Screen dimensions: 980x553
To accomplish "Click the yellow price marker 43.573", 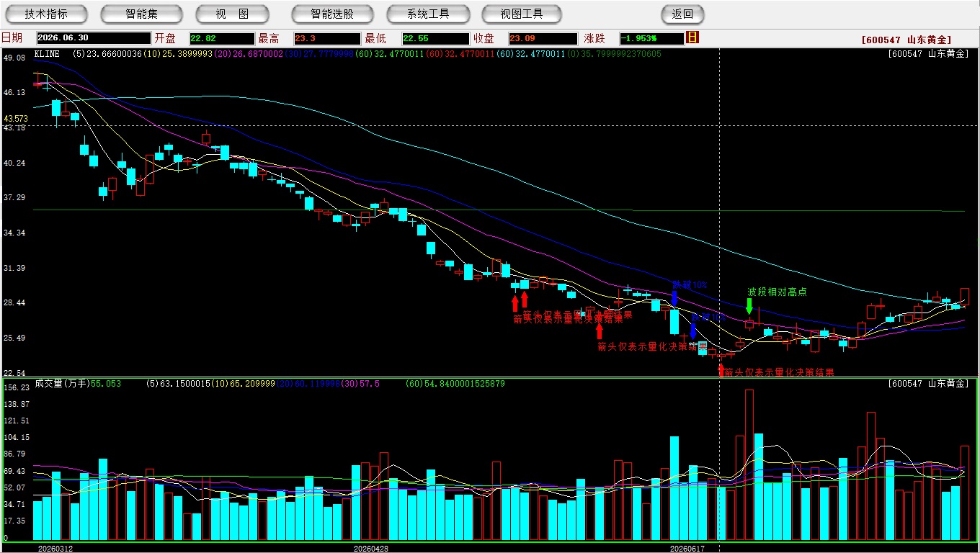I will pyautogui.click(x=16, y=118).
